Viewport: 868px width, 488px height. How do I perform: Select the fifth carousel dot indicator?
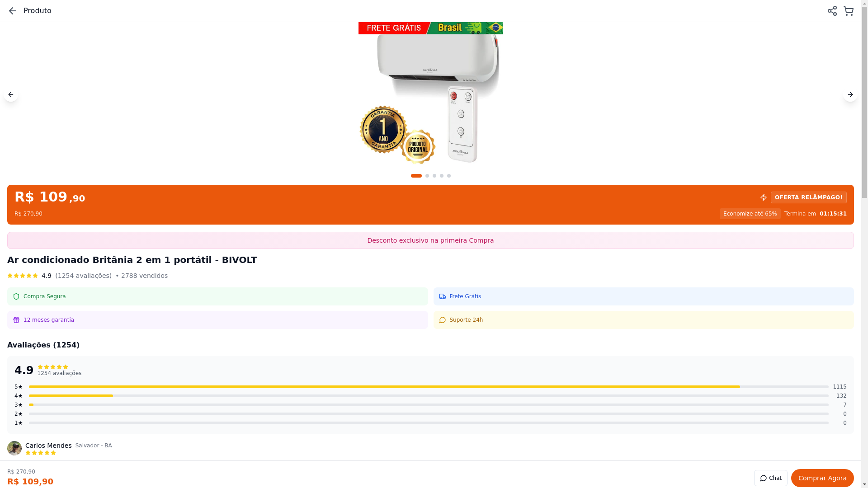click(449, 176)
